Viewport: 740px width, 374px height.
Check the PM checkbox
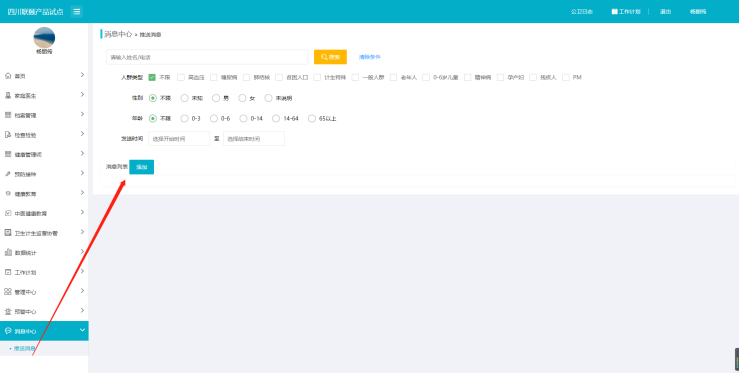coord(566,77)
